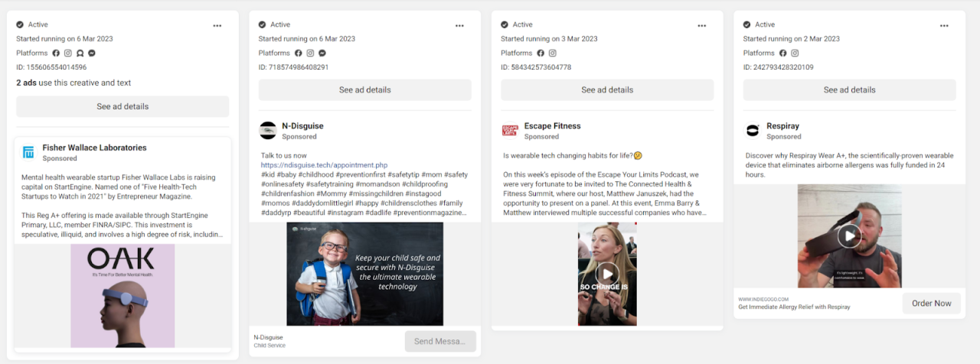This screenshot has height=364, width=980.
Task: Click See ad details for ID 155606554014596
Action: click(122, 106)
